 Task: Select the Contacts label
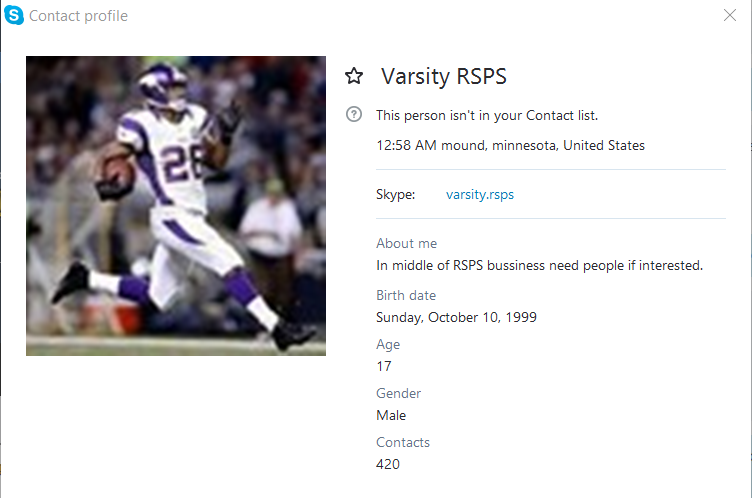[403, 442]
